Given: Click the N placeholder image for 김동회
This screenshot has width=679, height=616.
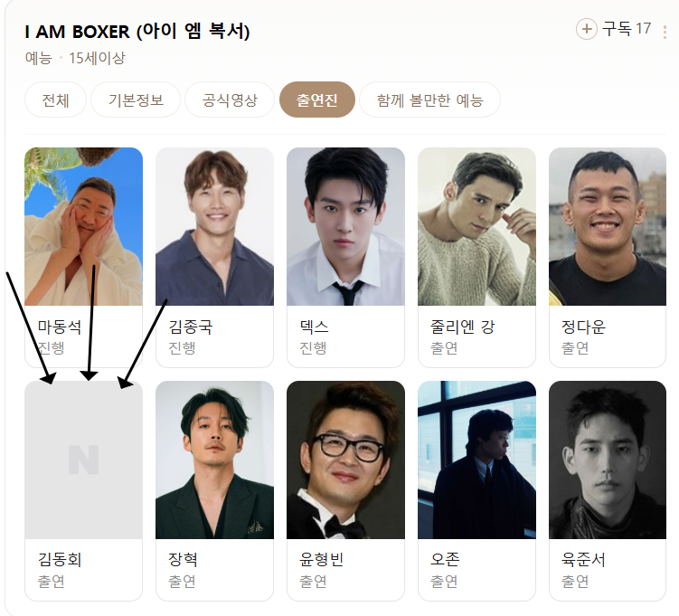Looking at the screenshot, I should coord(83,460).
